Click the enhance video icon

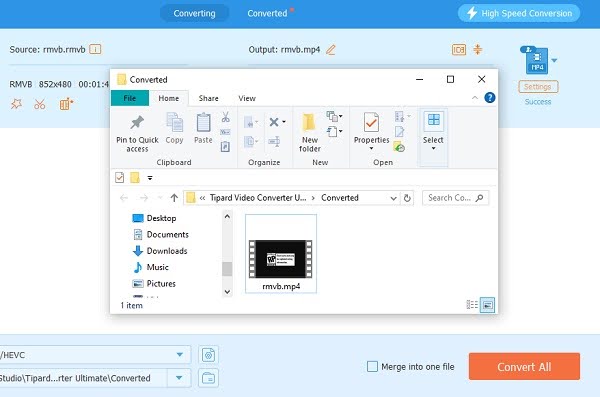(66, 104)
